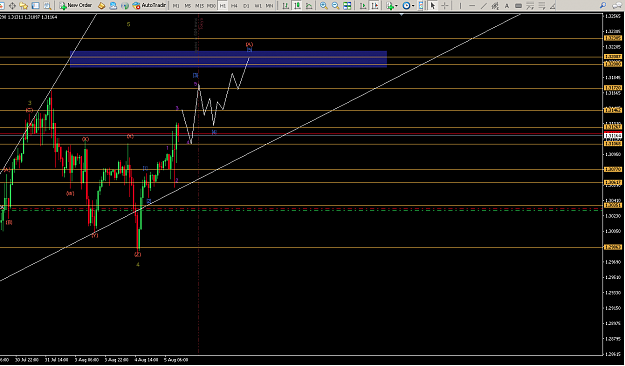Show the Terminal panel icon
The width and height of the screenshot is (625, 366).
click(36, 6)
